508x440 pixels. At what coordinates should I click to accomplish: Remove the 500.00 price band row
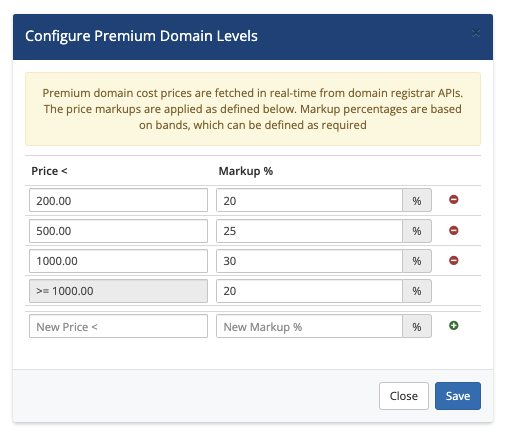point(453,230)
